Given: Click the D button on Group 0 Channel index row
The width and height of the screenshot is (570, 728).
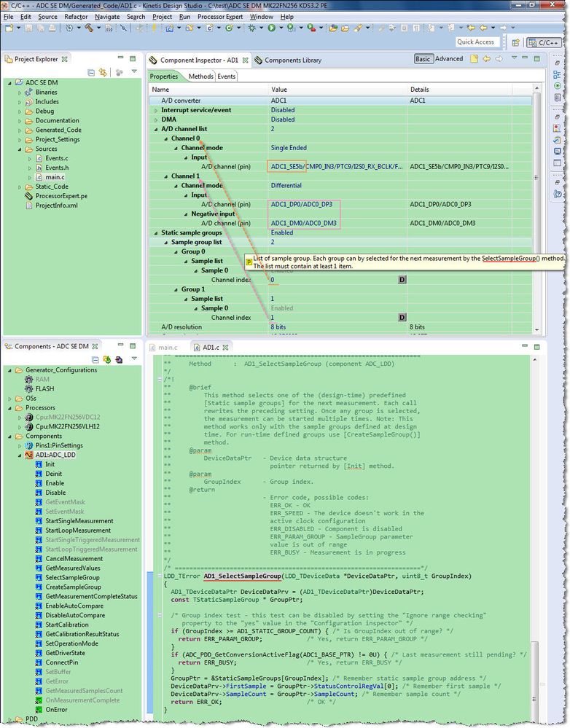Looking at the screenshot, I should 402,280.
